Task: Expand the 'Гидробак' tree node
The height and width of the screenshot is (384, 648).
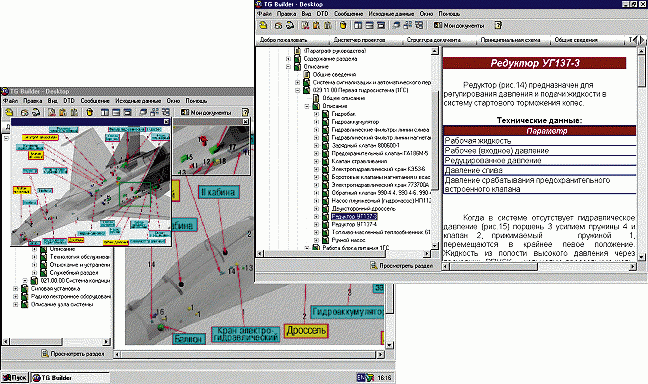Action: 317,114
